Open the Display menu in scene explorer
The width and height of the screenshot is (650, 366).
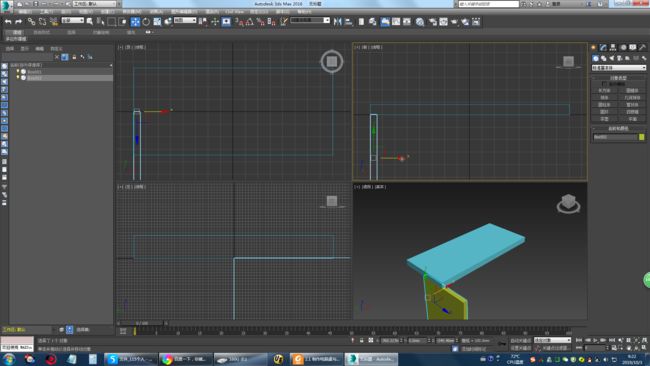25,49
